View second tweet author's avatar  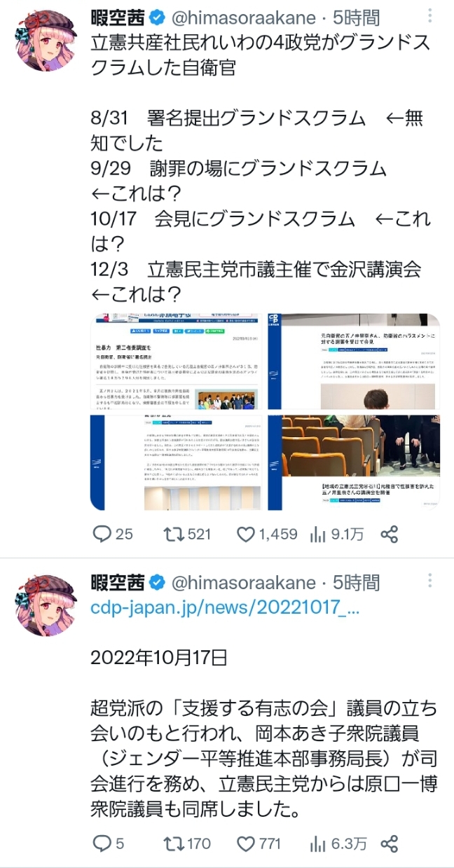pyautogui.click(x=47, y=604)
